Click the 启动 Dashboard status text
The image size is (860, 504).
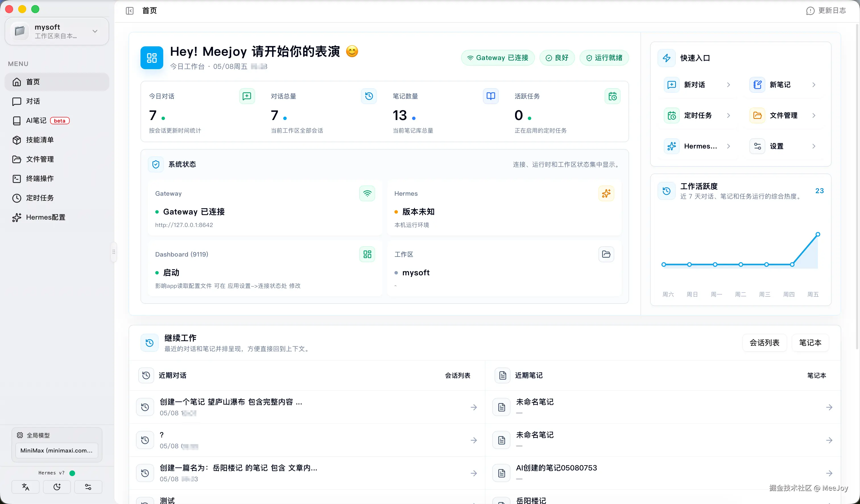(x=171, y=273)
